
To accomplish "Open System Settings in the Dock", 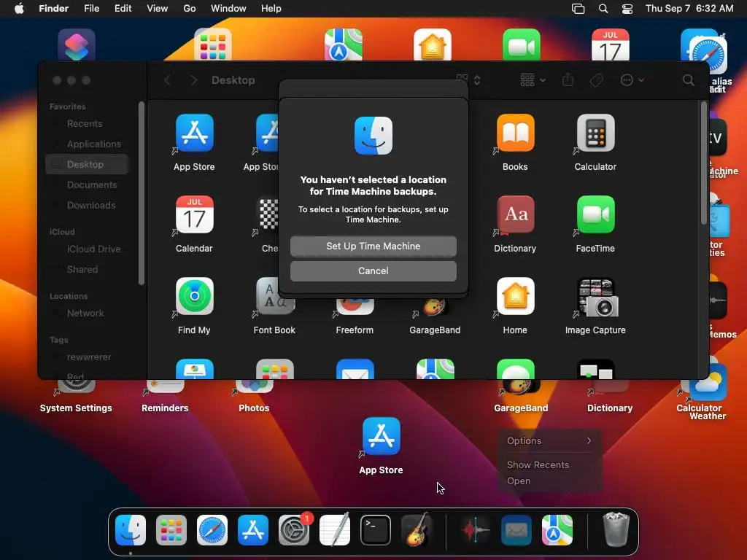I will pyautogui.click(x=294, y=530).
